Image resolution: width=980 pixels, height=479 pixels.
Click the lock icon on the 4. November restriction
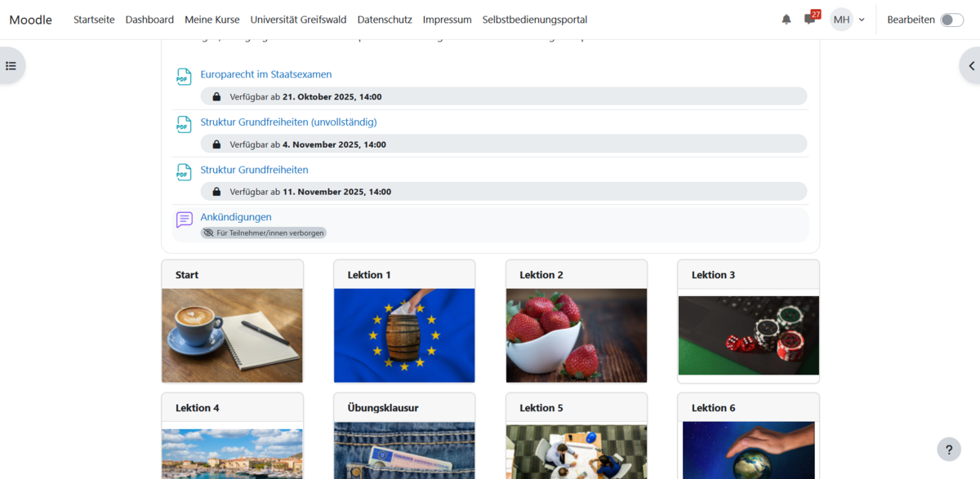pyautogui.click(x=216, y=144)
